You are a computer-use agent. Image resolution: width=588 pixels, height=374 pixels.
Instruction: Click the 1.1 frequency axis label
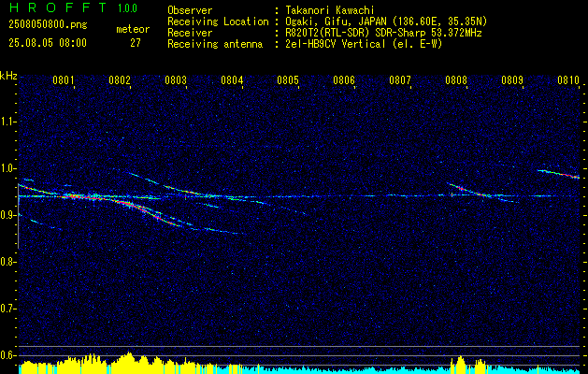click(x=7, y=122)
